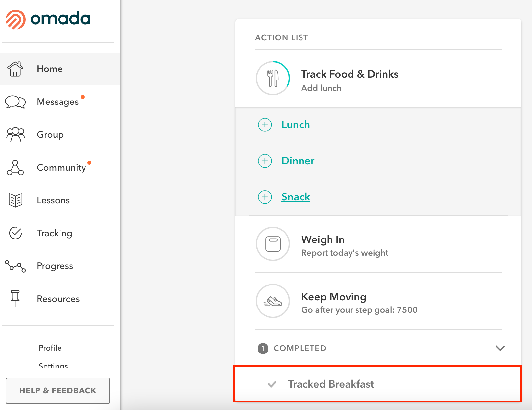Open Messages speech bubble icon
The height and width of the screenshot is (410, 532).
click(15, 102)
